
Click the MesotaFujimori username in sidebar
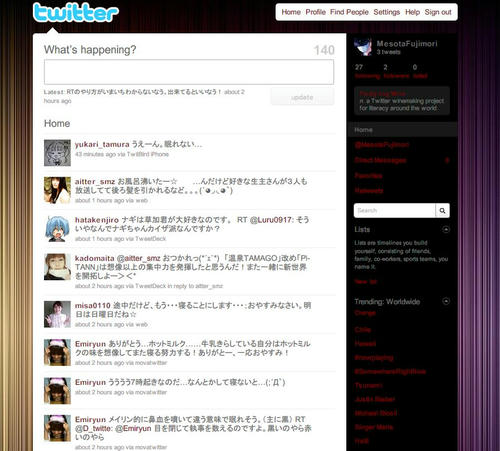(x=407, y=44)
